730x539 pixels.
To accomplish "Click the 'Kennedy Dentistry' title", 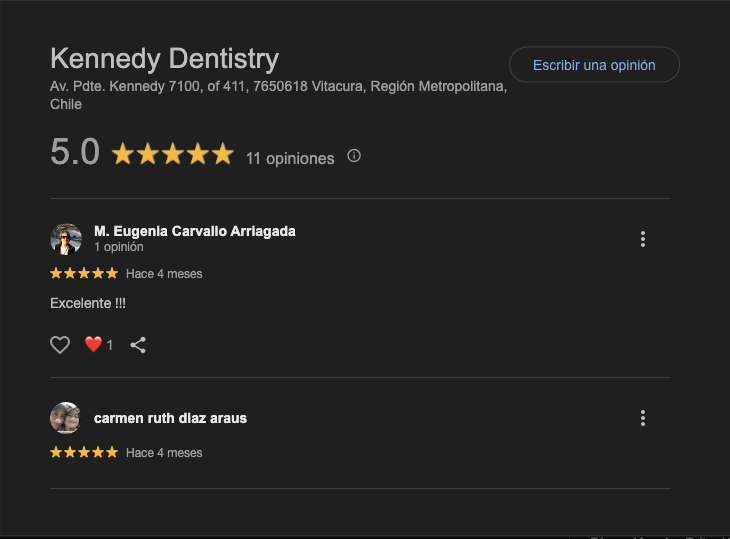I will 164,58.
